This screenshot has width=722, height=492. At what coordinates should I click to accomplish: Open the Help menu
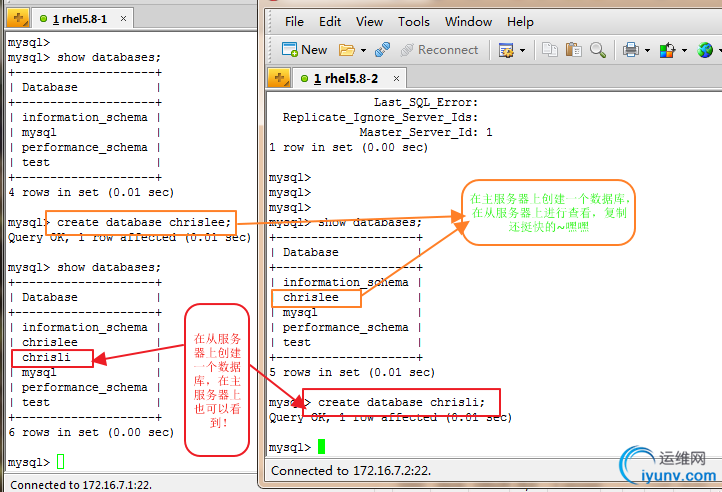click(520, 22)
